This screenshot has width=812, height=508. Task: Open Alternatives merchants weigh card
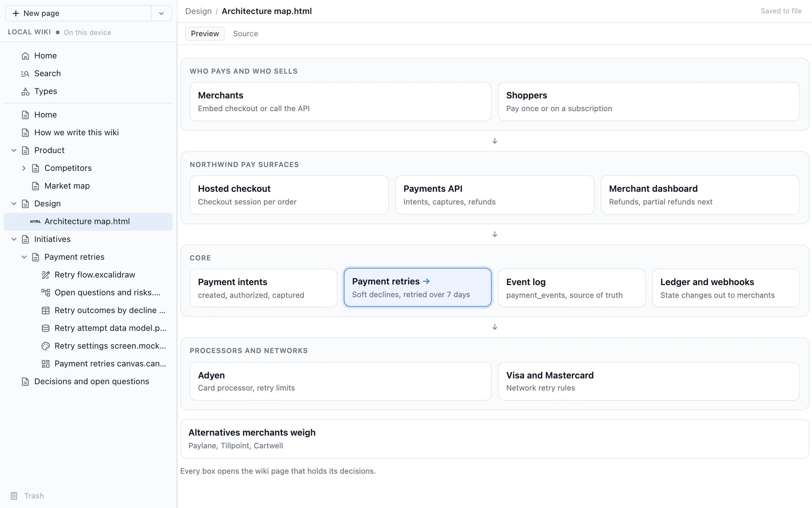coord(494,438)
